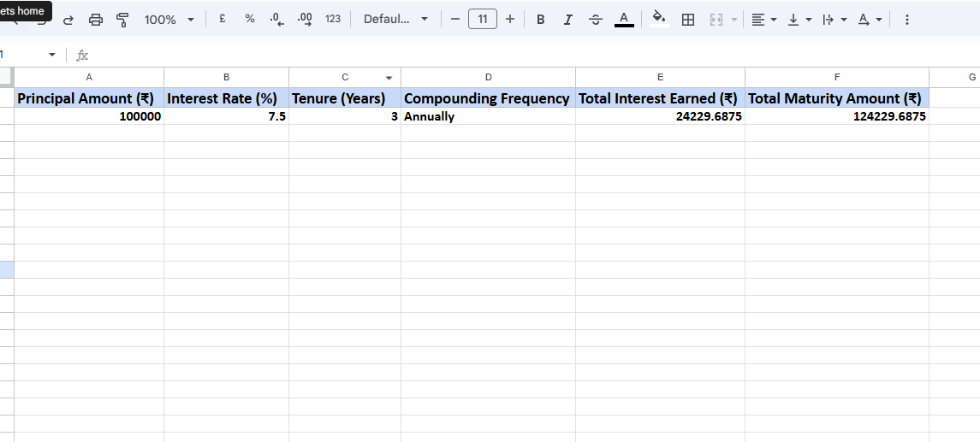Format selection as currency (£)

click(x=222, y=19)
